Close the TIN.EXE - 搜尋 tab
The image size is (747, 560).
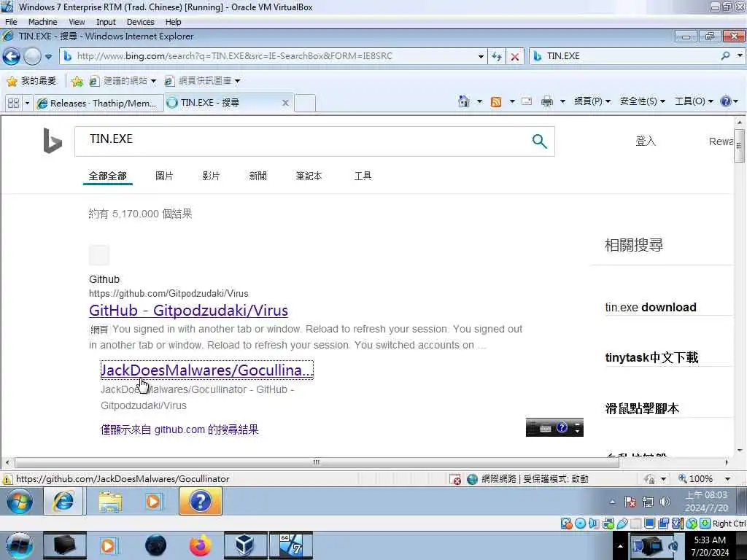click(285, 102)
